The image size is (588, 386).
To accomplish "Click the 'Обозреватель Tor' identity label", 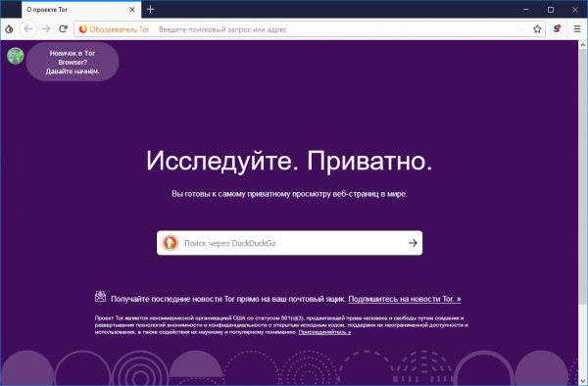I will [120, 29].
